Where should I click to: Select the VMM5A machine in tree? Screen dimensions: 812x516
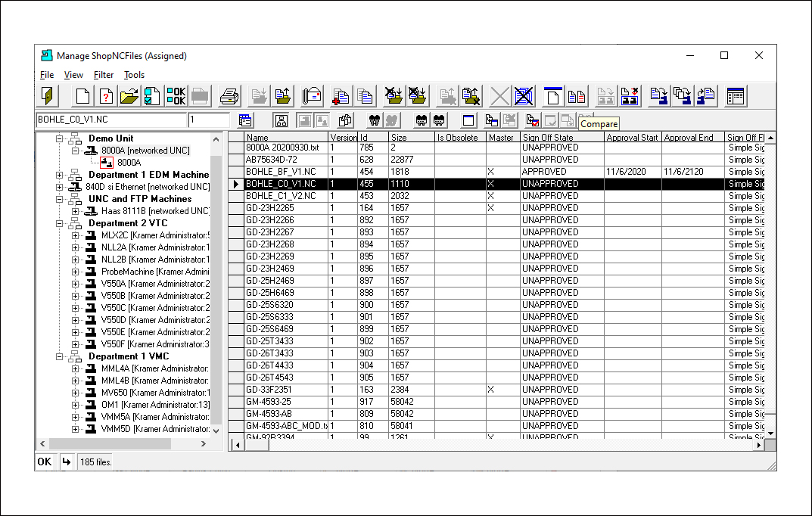click(x=155, y=417)
